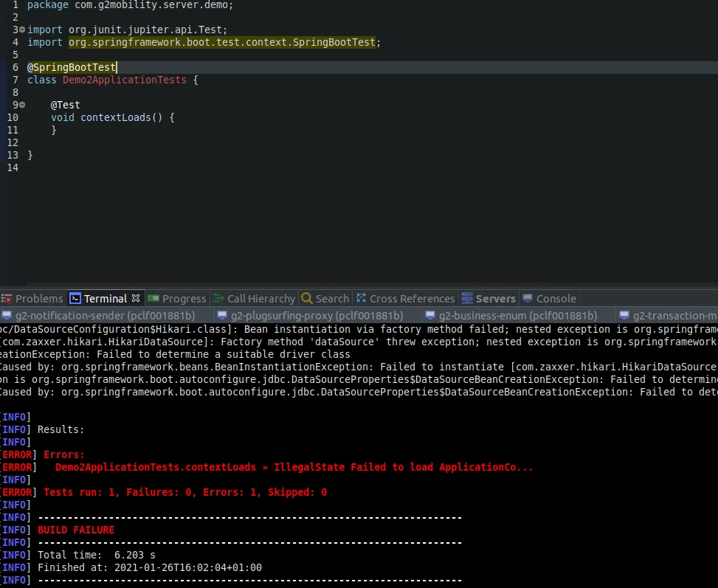Click the highlighted SpringBootTest import path
Image resolution: width=718 pixels, height=588 pixels.
[x=222, y=42]
